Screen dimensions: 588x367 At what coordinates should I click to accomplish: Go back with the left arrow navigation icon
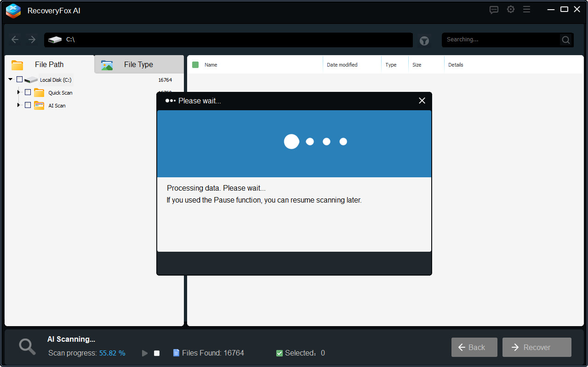[x=15, y=40]
